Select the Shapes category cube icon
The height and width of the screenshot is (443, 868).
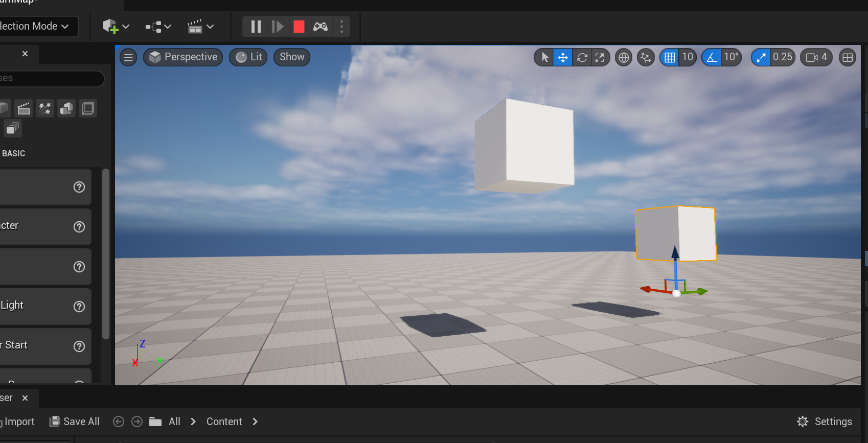pyautogui.click(x=4, y=108)
